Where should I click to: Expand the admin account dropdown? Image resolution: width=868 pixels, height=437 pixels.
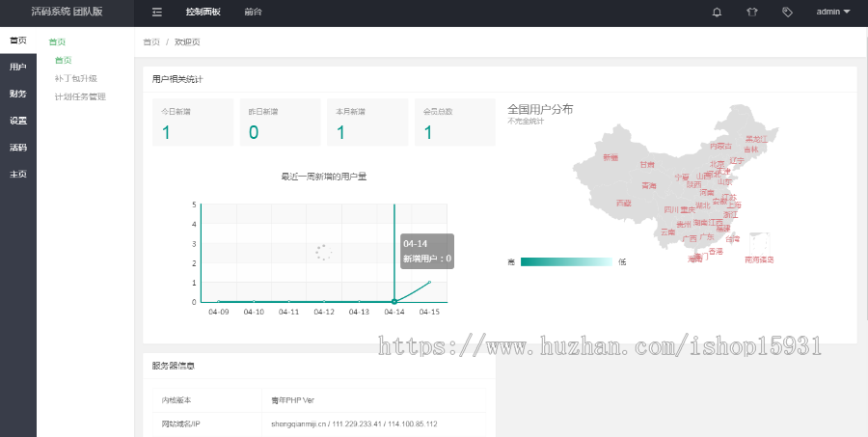(833, 12)
